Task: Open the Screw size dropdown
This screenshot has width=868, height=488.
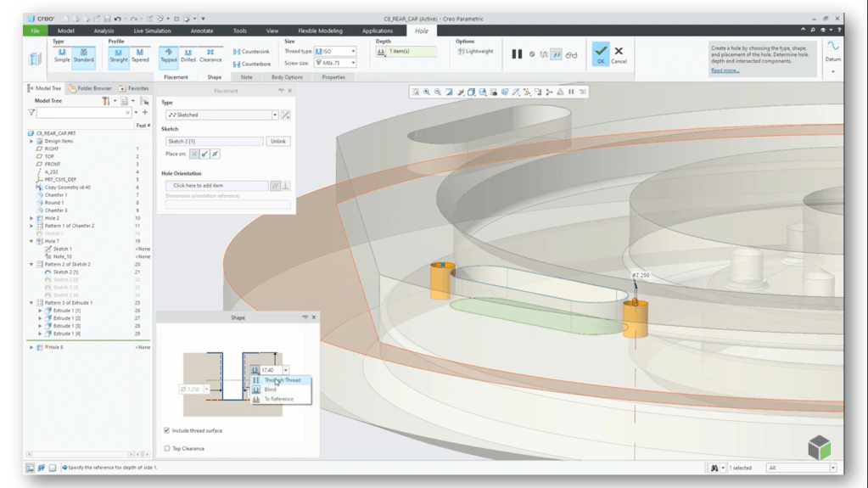Action: 335,63
